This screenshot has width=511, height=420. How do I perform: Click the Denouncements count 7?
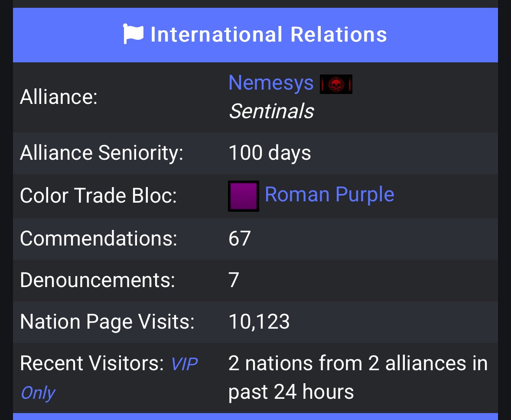point(234,280)
